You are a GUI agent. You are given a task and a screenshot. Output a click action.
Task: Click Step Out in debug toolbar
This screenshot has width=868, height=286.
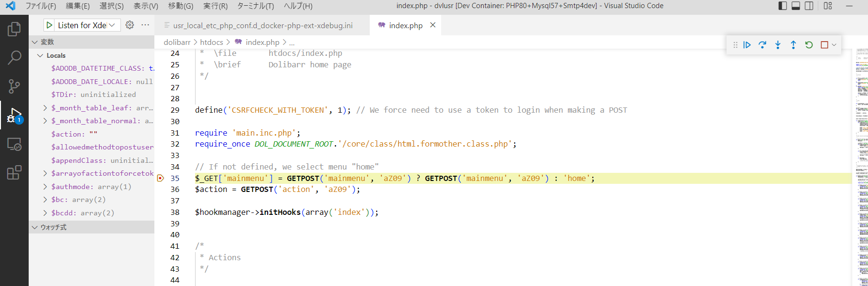[x=793, y=45]
